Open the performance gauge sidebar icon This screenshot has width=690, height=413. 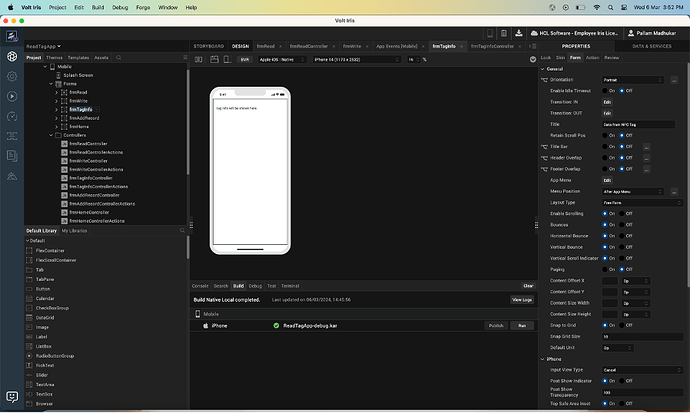pyautogui.click(x=12, y=117)
